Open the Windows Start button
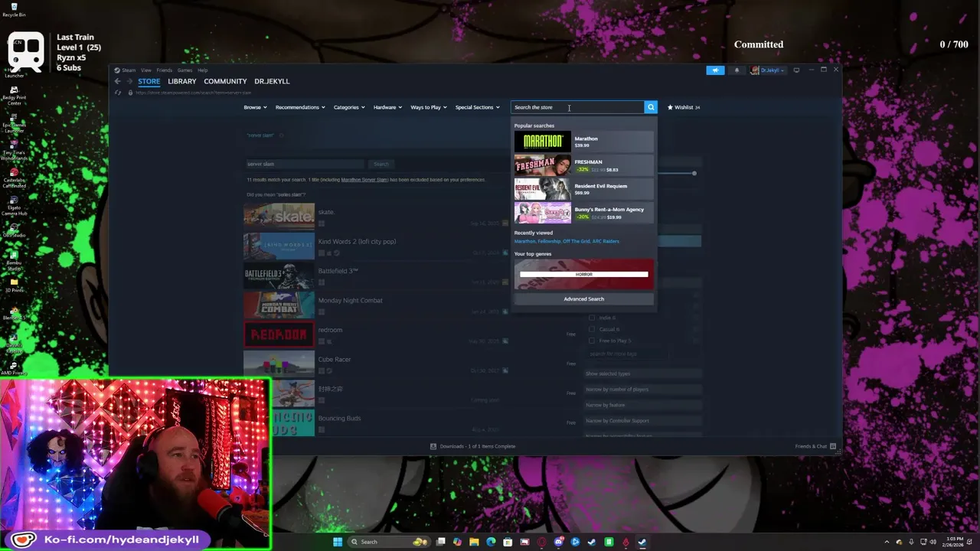Image resolution: width=980 pixels, height=551 pixels. (338, 542)
